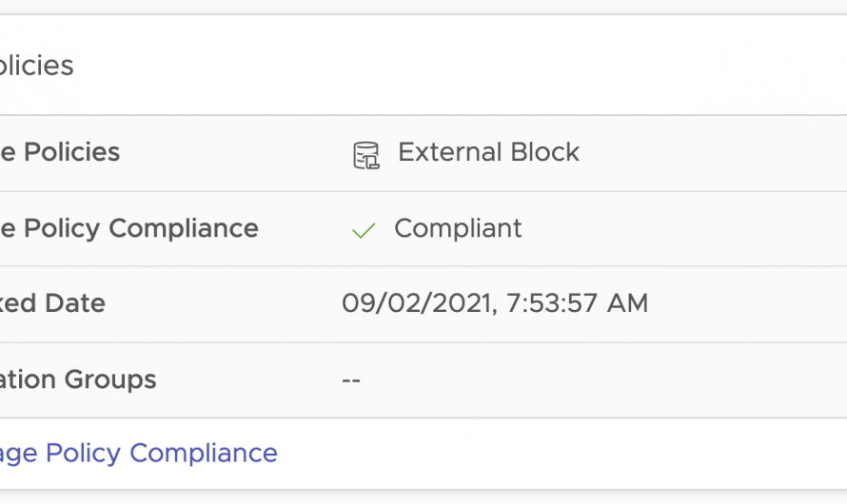Click the Storage Policies row label

coord(59,152)
